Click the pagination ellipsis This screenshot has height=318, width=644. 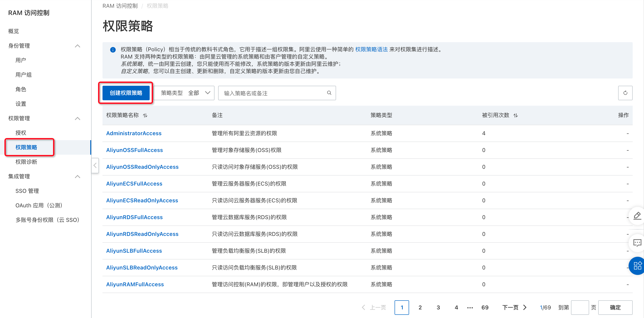(470, 308)
